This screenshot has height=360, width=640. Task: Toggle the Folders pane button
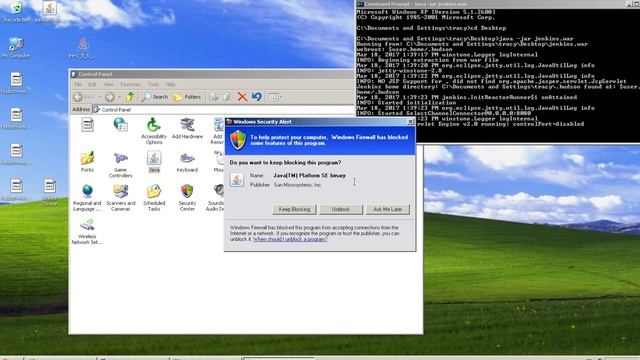coord(187,97)
